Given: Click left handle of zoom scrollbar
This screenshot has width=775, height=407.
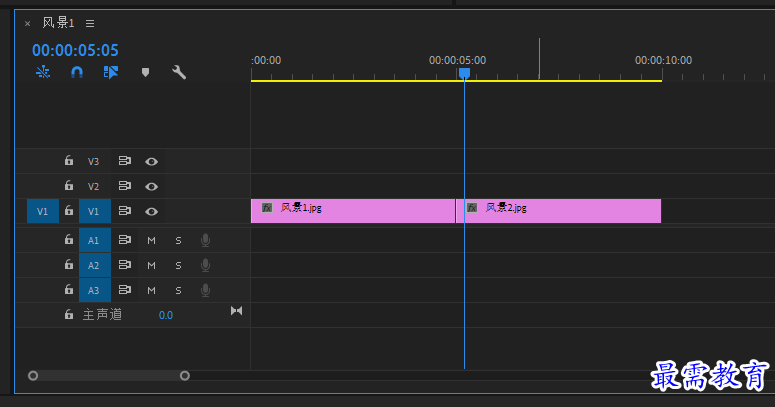Looking at the screenshot, I should (x=33, y=376).
